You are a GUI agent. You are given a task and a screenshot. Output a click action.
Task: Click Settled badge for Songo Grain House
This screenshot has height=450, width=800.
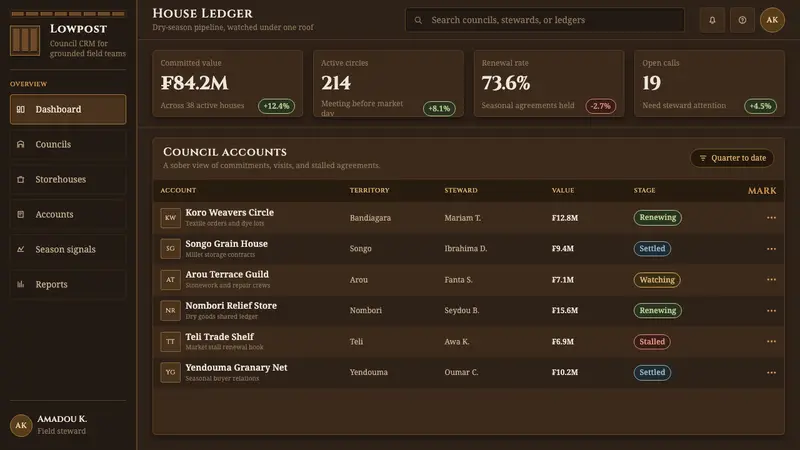[x=652, y=248]
